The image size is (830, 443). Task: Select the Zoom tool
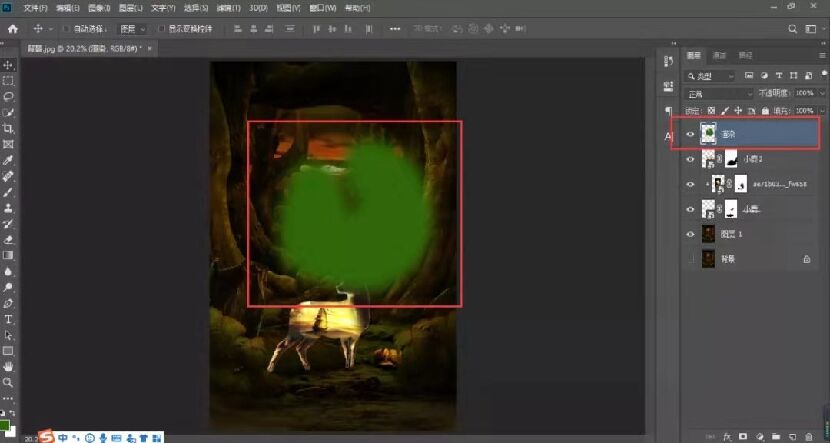8,382
